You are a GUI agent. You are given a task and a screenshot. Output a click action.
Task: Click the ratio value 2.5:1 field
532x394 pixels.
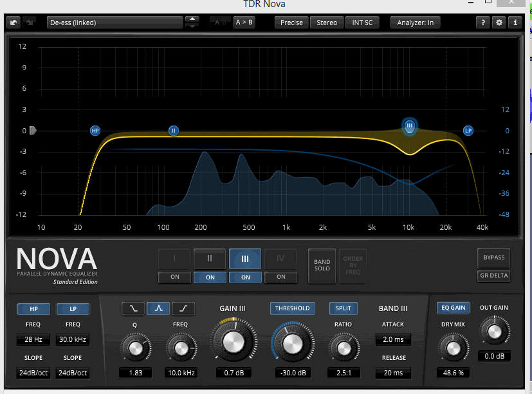344,373
